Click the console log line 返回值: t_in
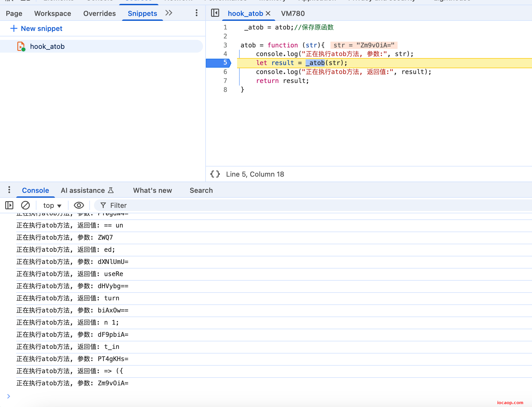532x407 pixels. [x=274, y=347]
